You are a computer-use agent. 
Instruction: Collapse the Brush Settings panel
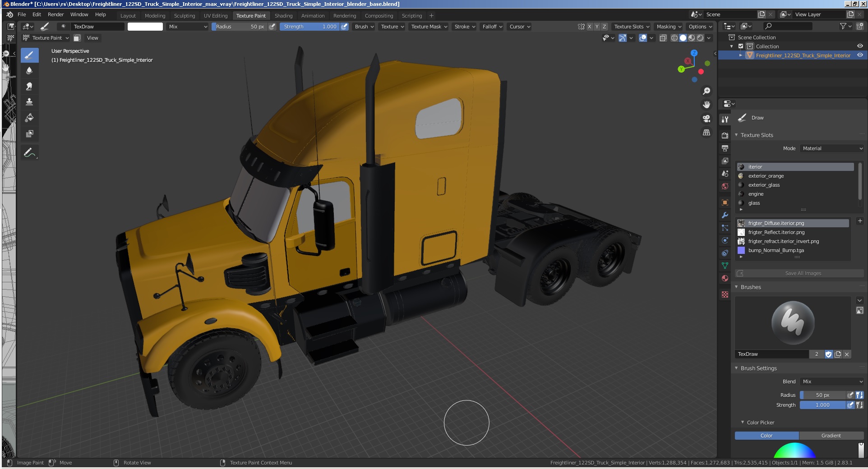pyautogui.click(x=737, y=368)
